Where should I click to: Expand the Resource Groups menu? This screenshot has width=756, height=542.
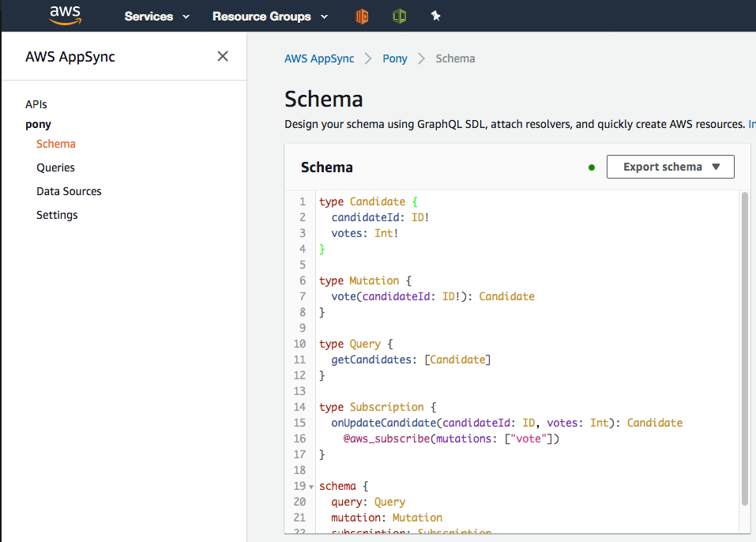tap(269, 16)
